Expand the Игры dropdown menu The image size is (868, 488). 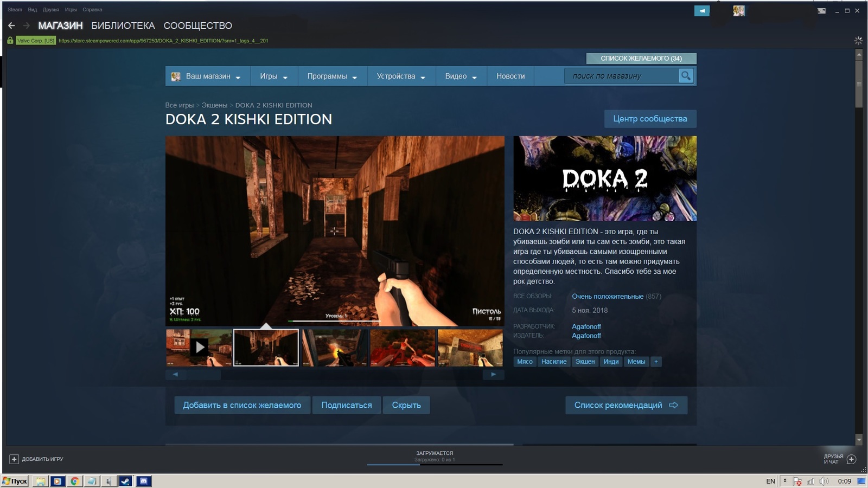pyautogui.click(x=273, y=76)
